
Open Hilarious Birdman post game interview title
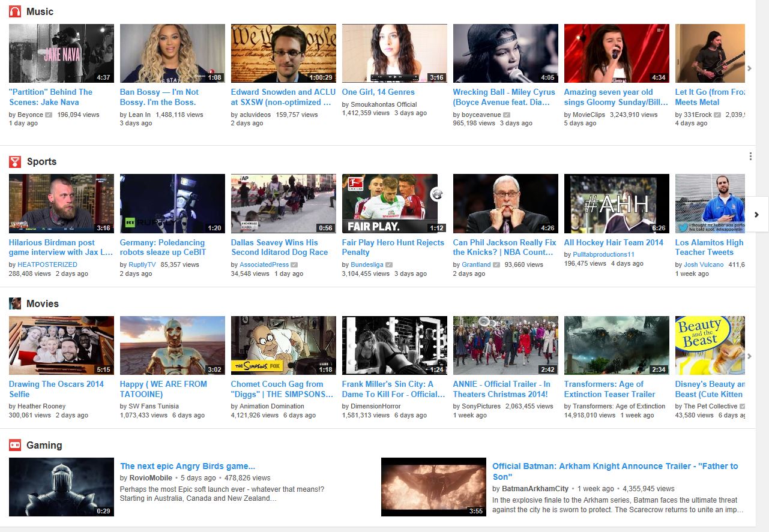(61, 247)
